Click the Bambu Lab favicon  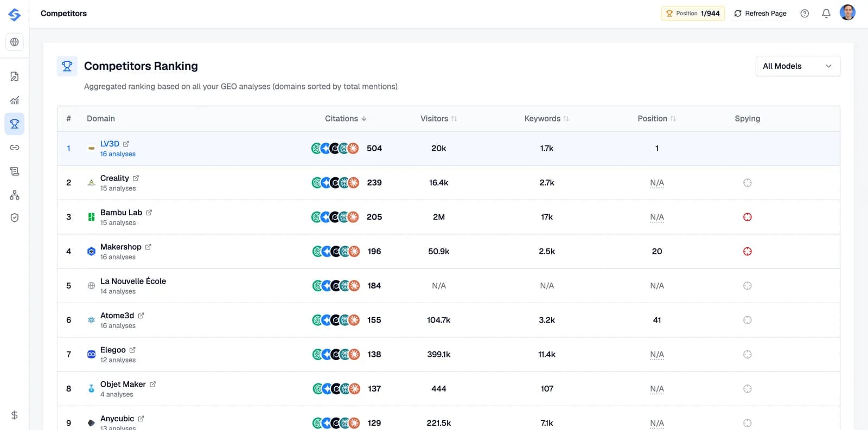click(x=91, y=217)
